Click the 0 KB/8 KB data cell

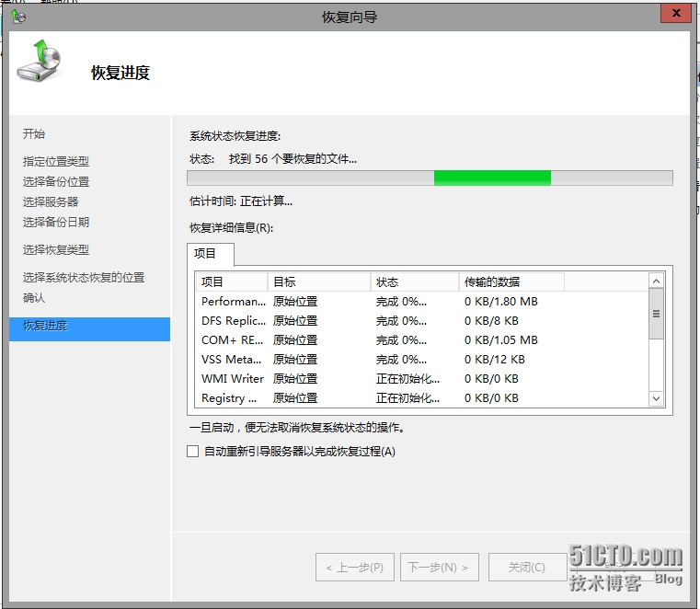[491, 321]
